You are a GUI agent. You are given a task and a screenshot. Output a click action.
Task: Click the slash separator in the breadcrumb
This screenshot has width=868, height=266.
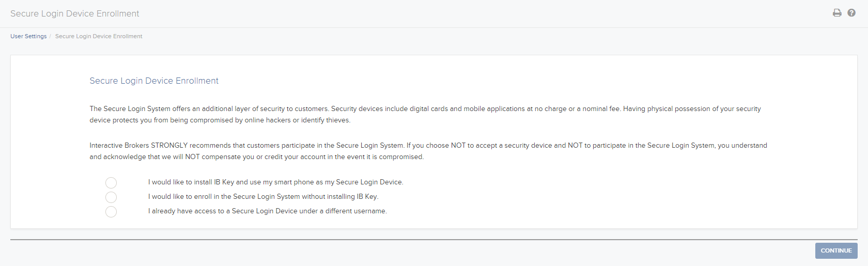[51, 36]
